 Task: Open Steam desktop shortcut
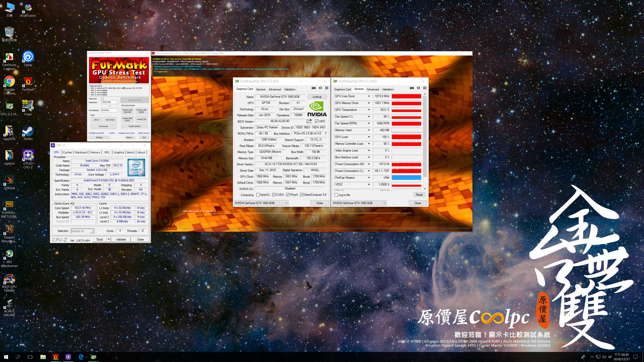(x=28, y=133)
